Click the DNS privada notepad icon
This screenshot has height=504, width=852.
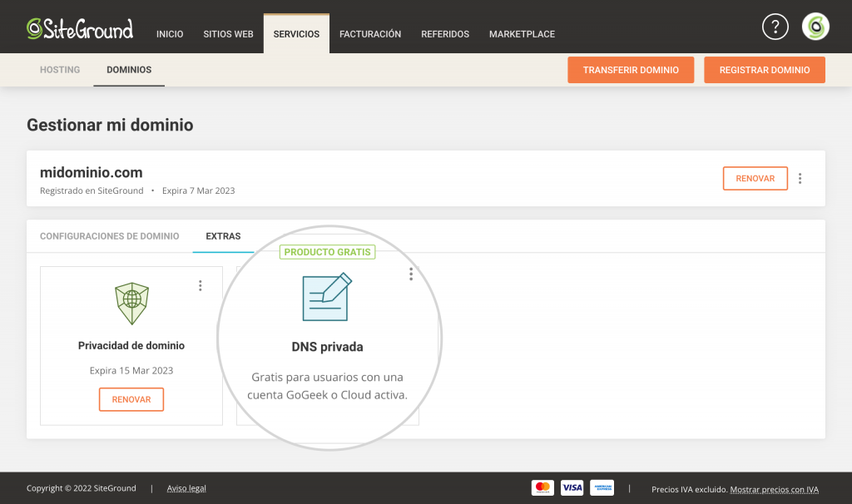(x=327, y=297)
